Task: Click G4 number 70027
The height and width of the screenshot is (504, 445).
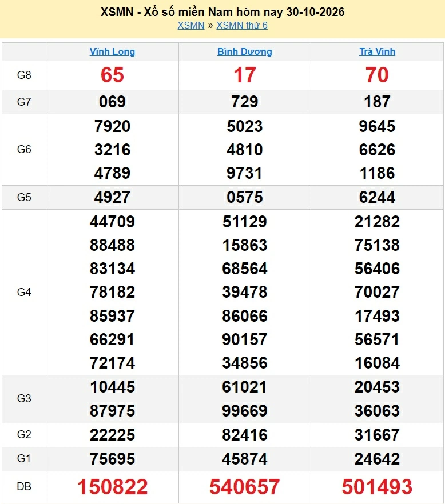Action: click(377, 292)
